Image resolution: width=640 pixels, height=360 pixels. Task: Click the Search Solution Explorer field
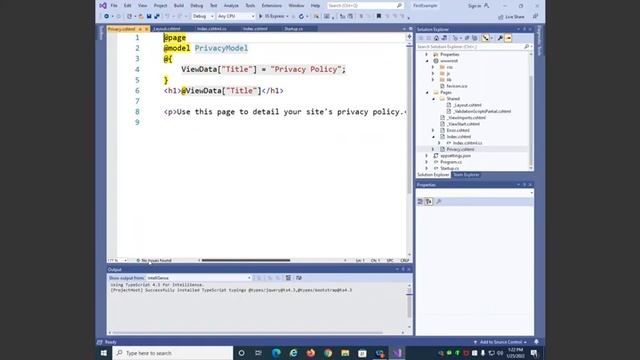click(470, 47)
